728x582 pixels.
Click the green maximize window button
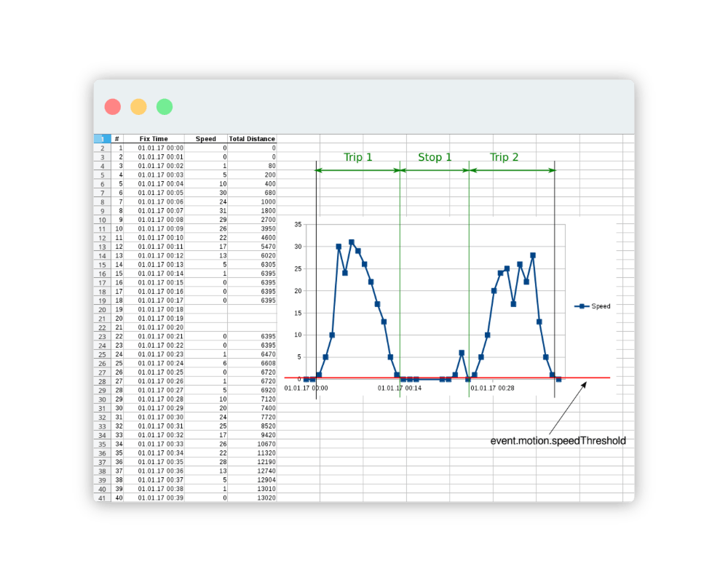(165, 107)
